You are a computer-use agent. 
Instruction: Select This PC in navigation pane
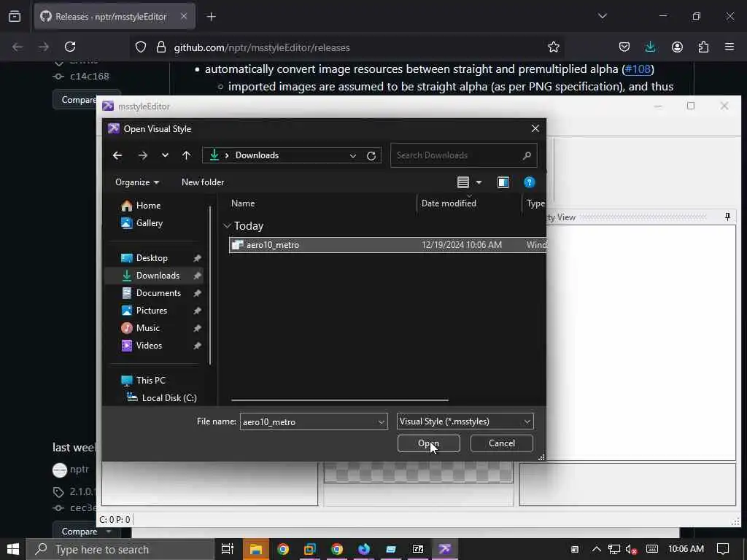point(150,381)
